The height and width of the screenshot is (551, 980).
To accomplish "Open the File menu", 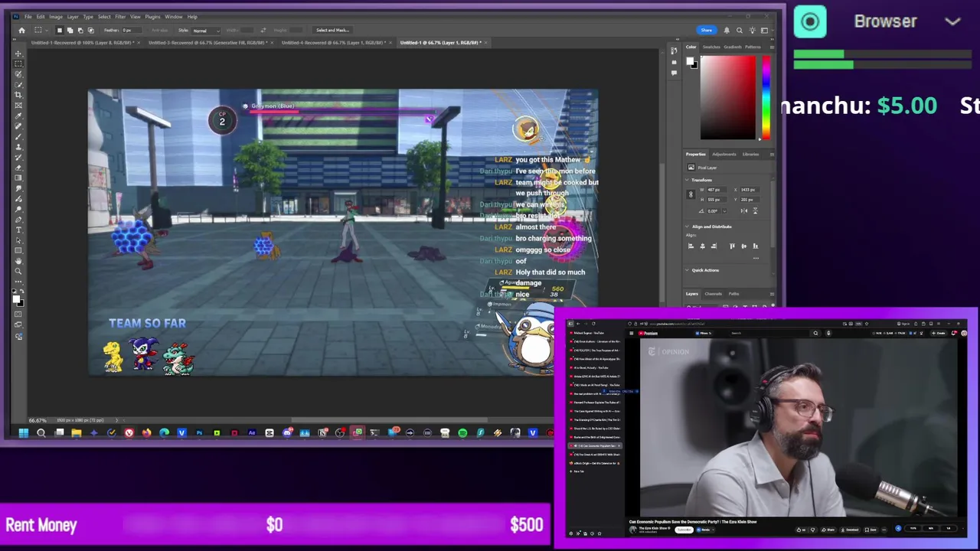I will point(28,16).
